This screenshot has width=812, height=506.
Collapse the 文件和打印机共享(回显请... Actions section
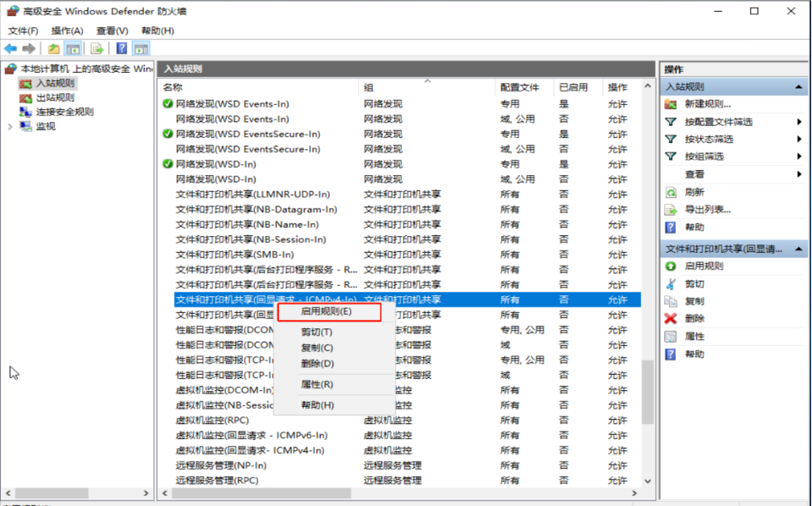pos(798,249)
